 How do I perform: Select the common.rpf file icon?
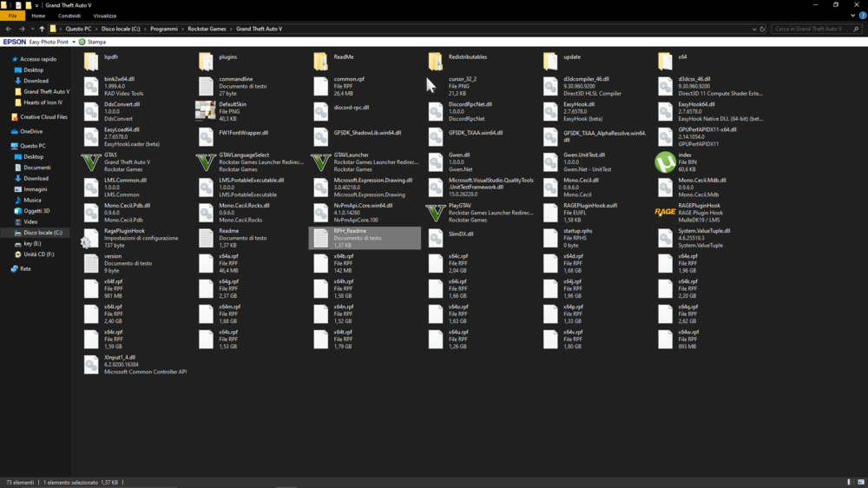click(x=321, y=87)
